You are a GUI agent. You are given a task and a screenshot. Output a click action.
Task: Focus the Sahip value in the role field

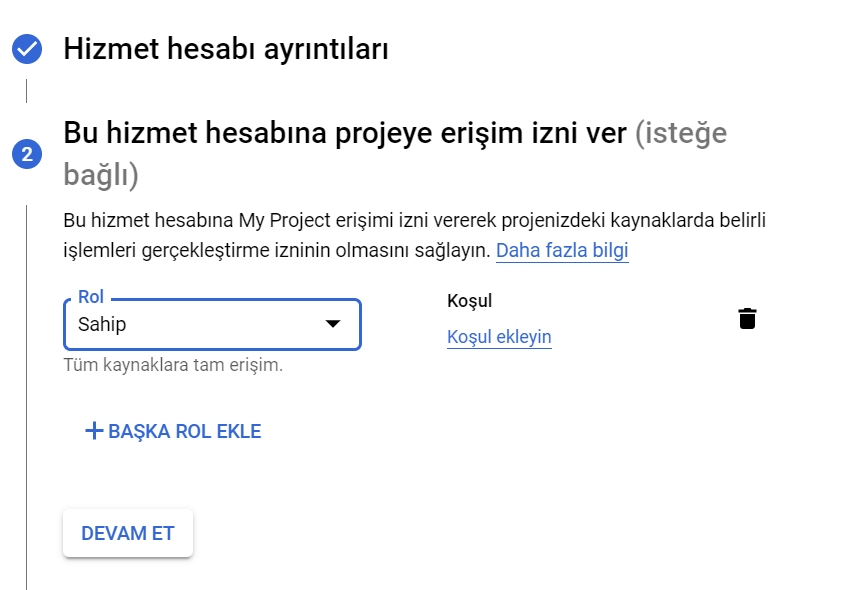(102, 325)
